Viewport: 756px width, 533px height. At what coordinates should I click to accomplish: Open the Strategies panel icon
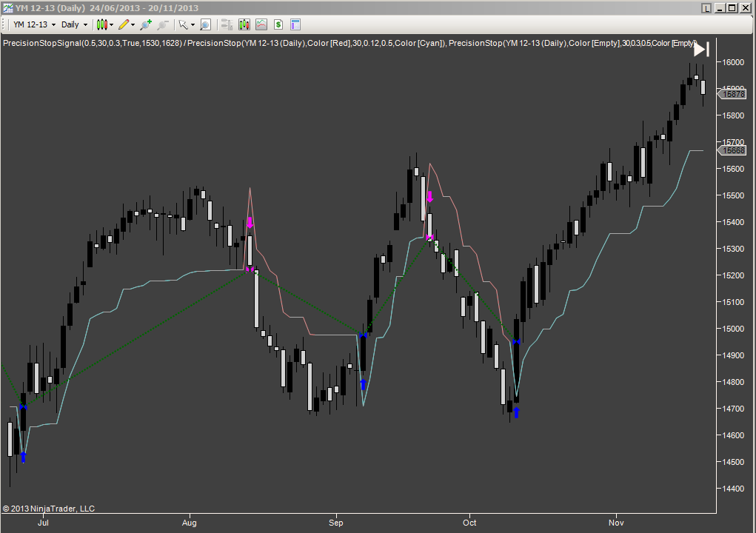pos(227,24)
